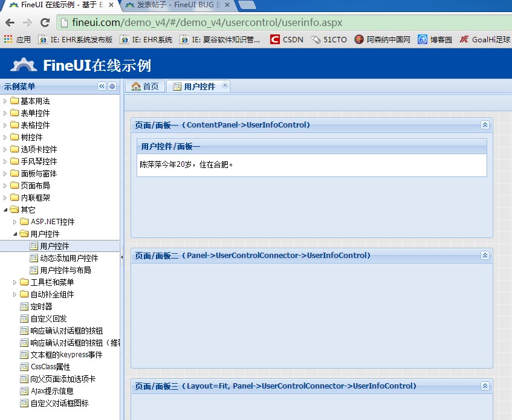Open the 响应确认对话框的按钮（推荐 entry
The height and width of the screenshot is (420, 512).
[x=75, y=343]
